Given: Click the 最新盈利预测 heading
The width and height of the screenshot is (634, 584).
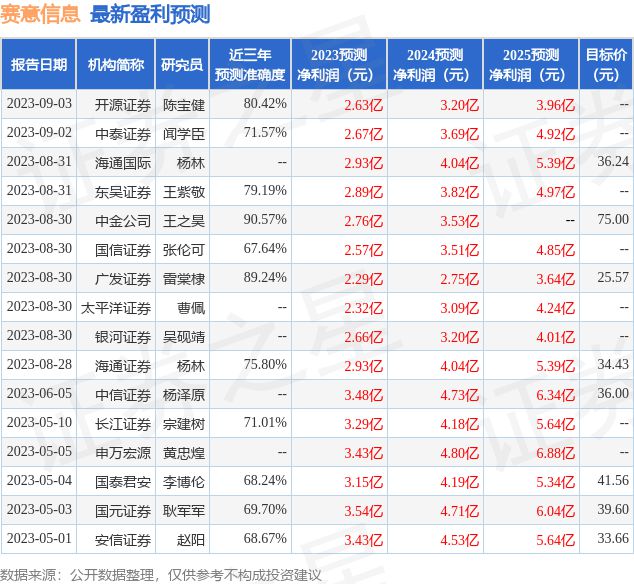Looking at the screenshot, I should 150,14.
